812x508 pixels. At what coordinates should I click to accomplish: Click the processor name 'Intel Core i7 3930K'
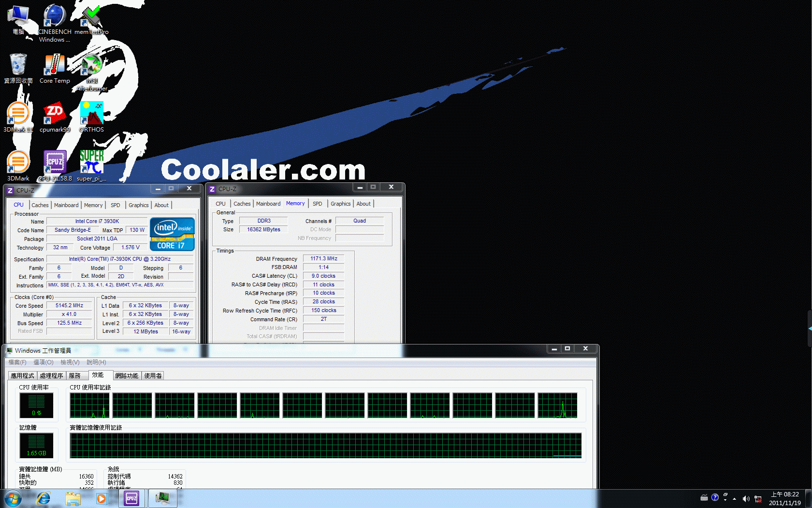point(97,221)
